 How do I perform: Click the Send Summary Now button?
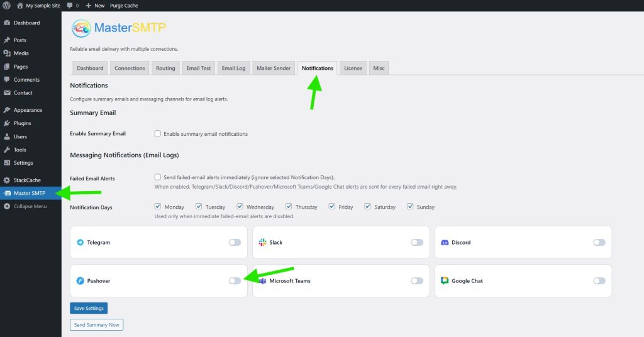pos(96,324)
